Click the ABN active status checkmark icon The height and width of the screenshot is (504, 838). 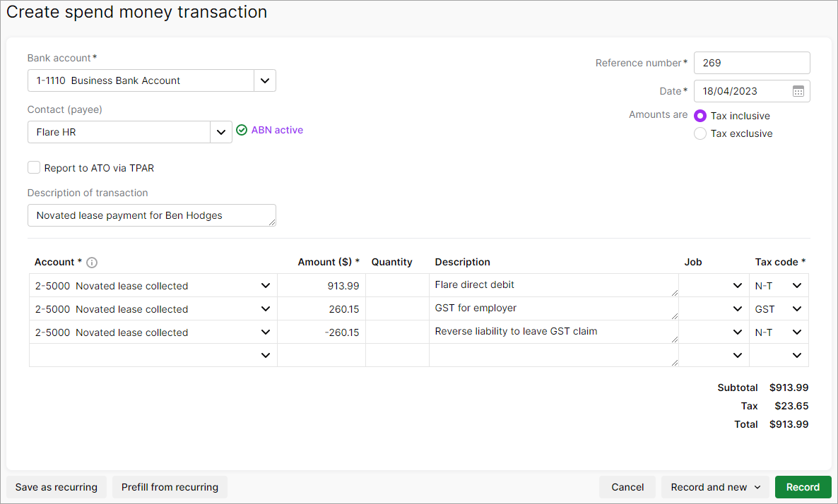242,130
